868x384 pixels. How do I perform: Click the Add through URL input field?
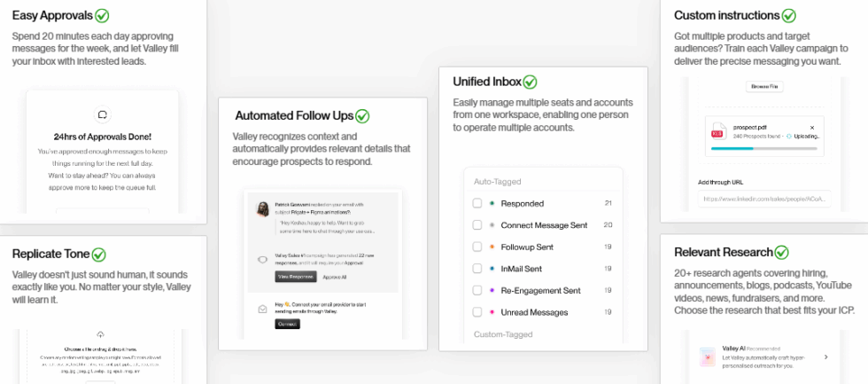click(x=763, y=200)
